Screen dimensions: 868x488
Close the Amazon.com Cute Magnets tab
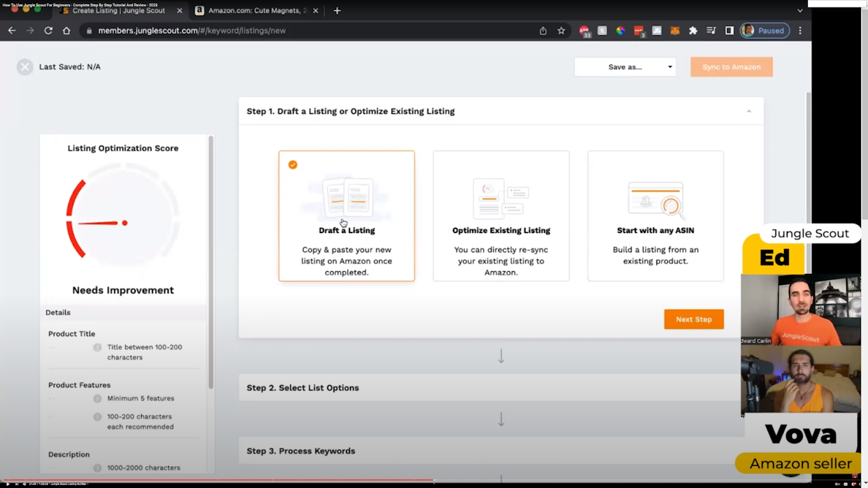tap(316, 11)
